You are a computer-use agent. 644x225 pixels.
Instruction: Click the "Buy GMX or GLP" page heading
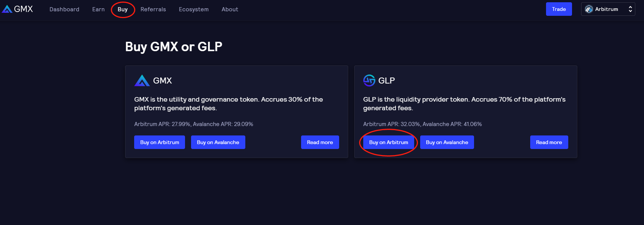coord(174,47)
